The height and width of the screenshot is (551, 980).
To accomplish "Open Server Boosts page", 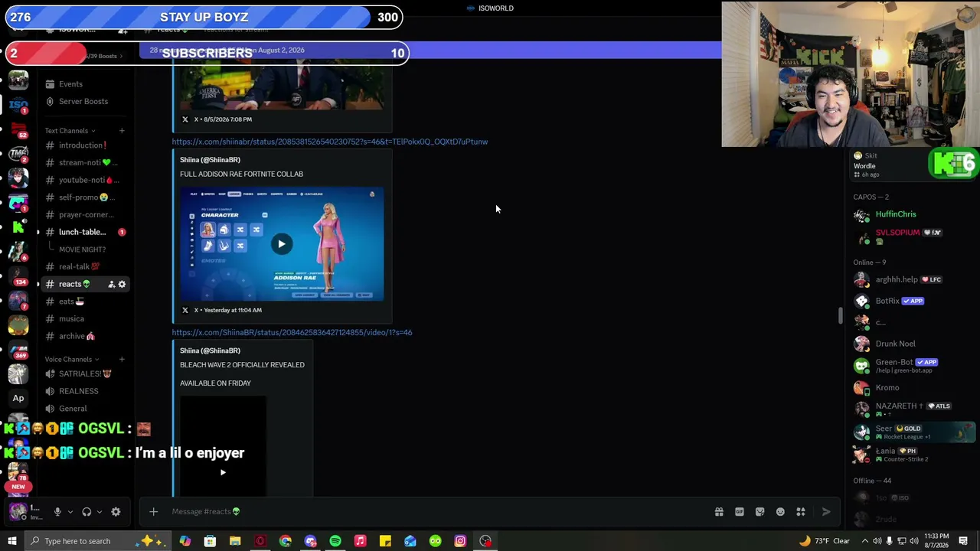I will pos(84,102).
